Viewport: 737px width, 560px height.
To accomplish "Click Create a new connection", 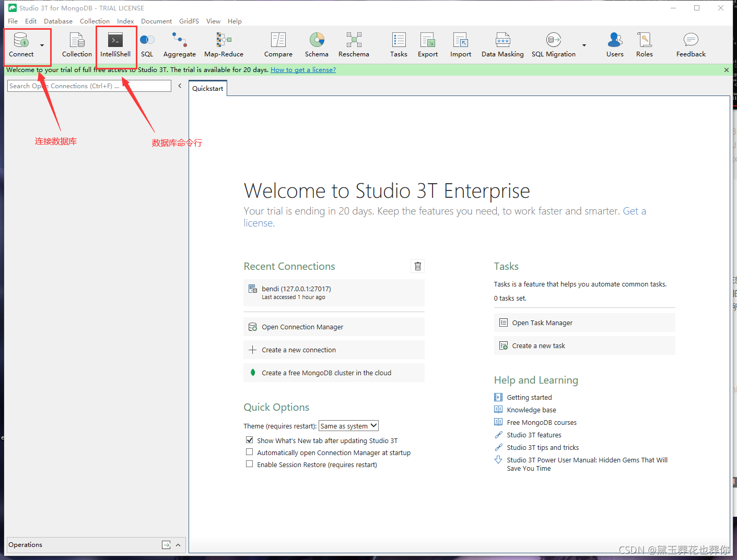I will 334,350.
